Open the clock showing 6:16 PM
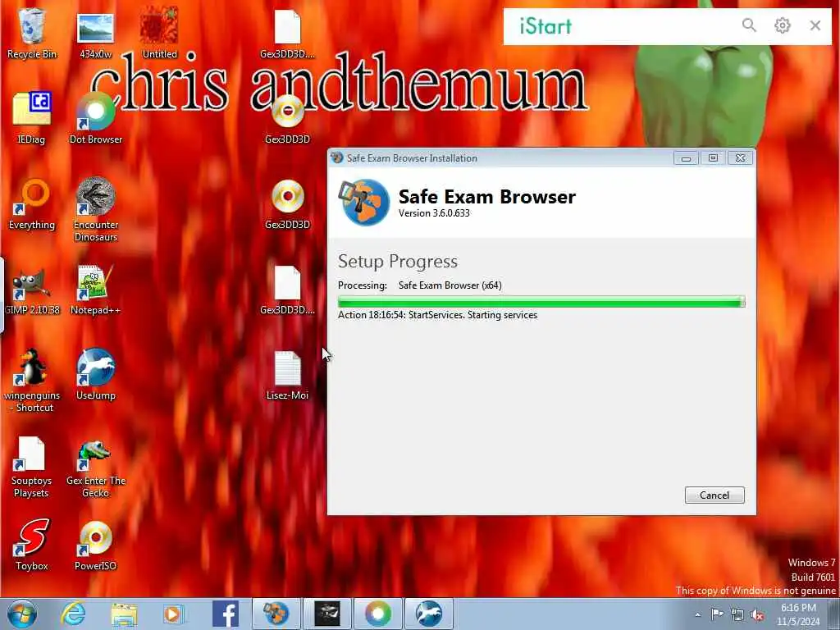840x630 pixels. click(798, 614)
